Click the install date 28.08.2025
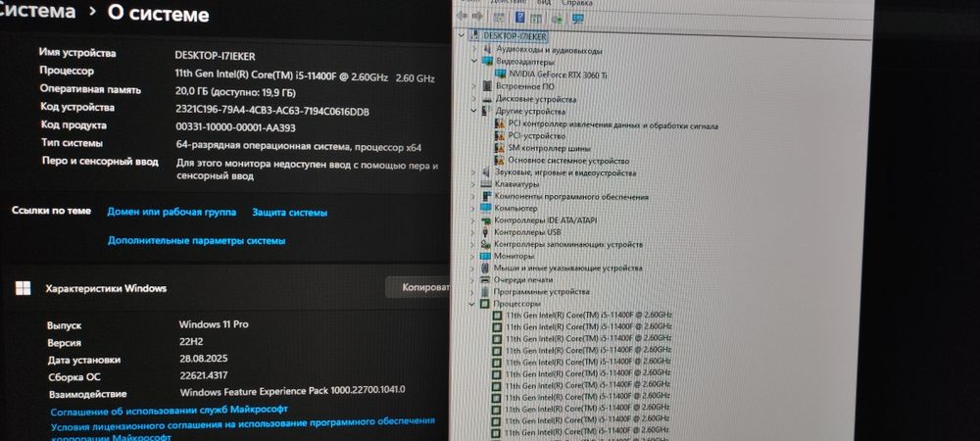 [204, 359]
